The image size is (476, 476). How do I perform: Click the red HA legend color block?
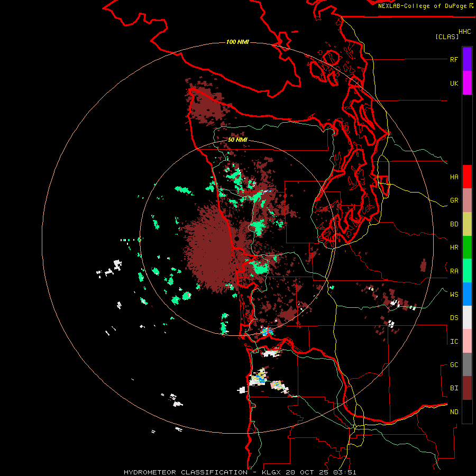(467, 177)
